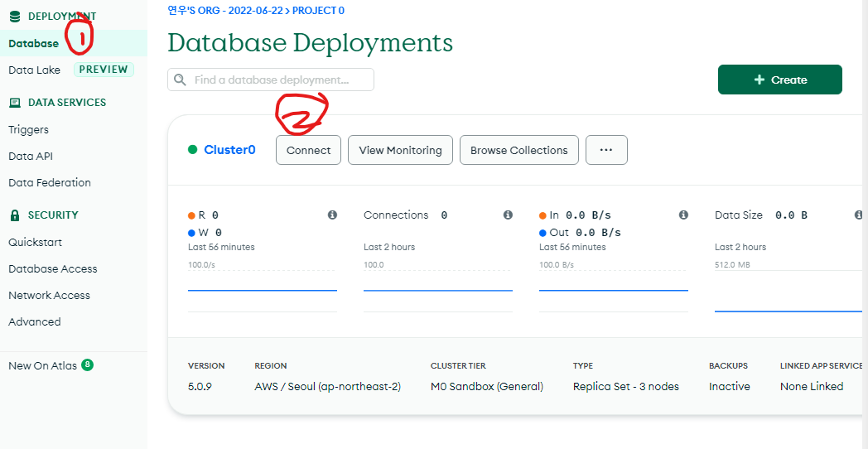
Task: Click the Data Size sparkline chart
Action: click(788, 291)
